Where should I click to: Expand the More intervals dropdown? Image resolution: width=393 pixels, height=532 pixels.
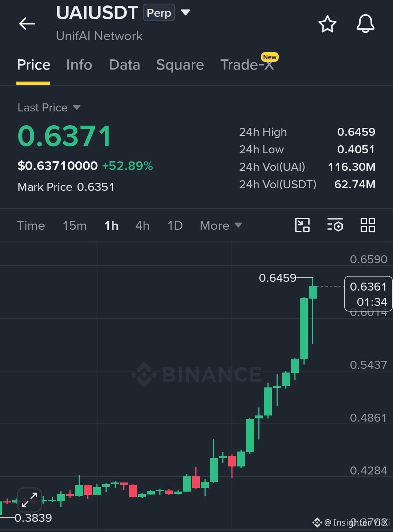tap(221, 226)
